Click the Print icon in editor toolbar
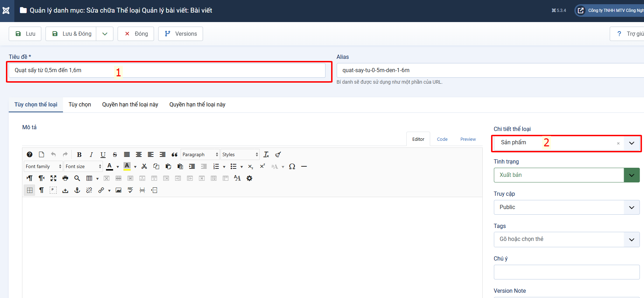644x298 pixels. pyautogui.click(x=65, y=178)
